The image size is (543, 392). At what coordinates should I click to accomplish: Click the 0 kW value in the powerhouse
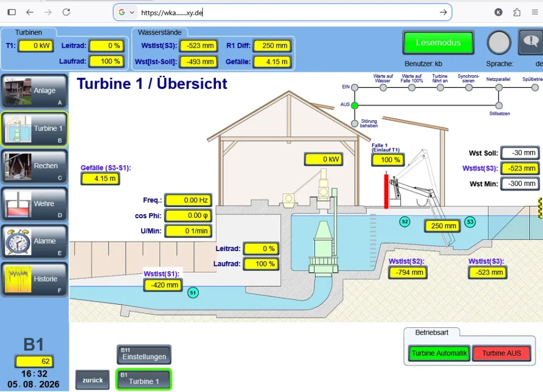pos(323,159)
